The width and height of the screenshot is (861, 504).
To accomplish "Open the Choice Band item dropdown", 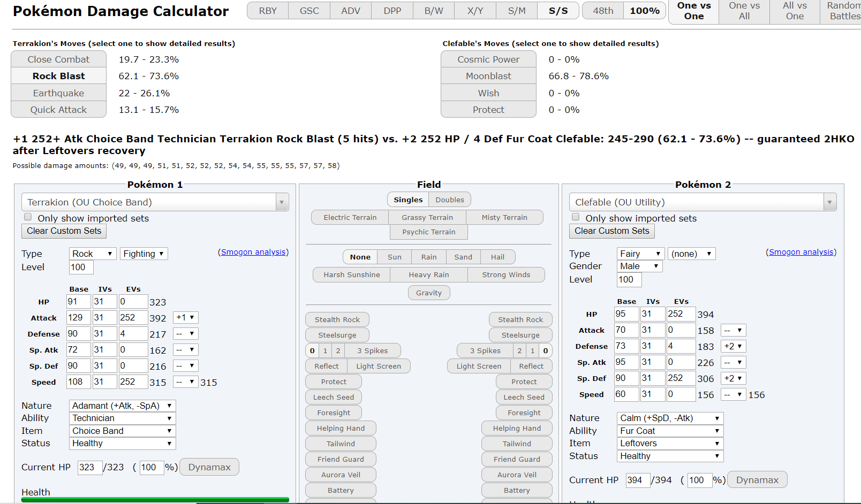I will tap(122, 431).
